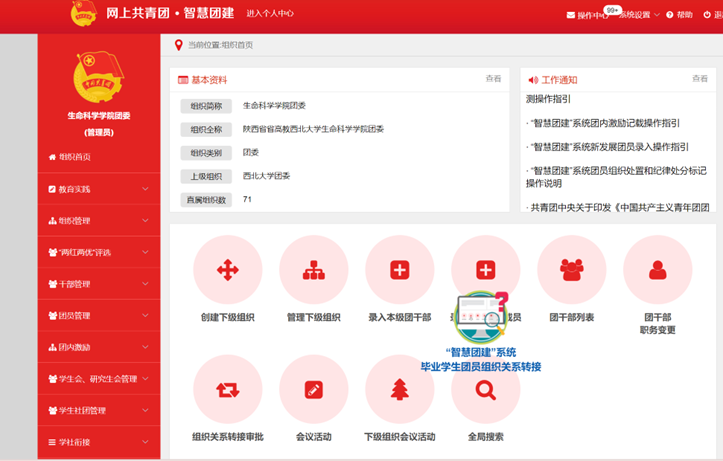Open 管理下级组织 hierarchy icon

coord(314,270)
